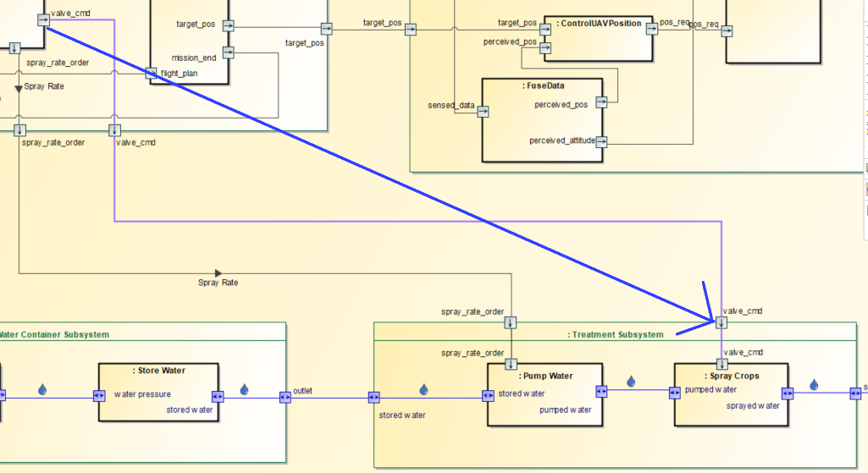
Task: Click the Water Container Subsystem header
Action: coord(54,335)
